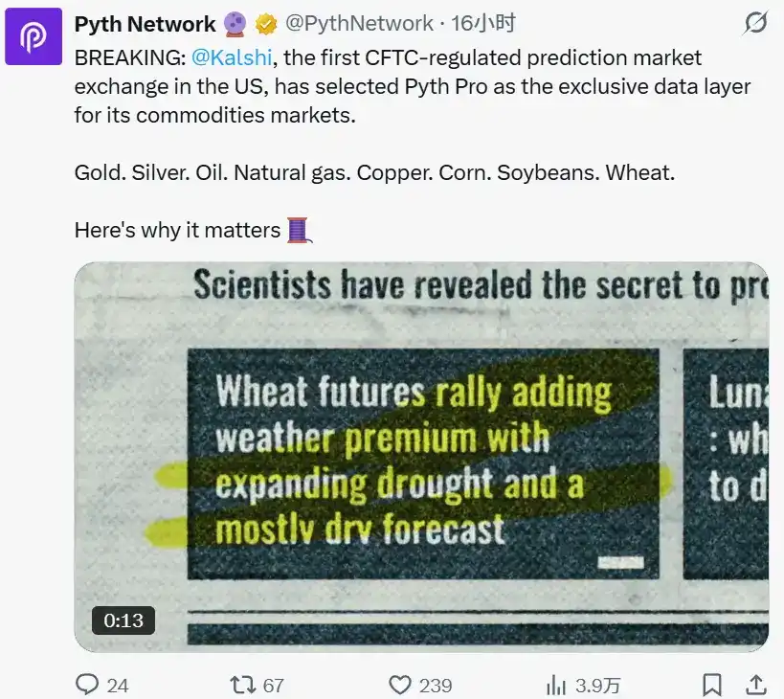Screen dimensions: 784x699
Task: Open post analytics via the views icon
Action: click(556, 686)
